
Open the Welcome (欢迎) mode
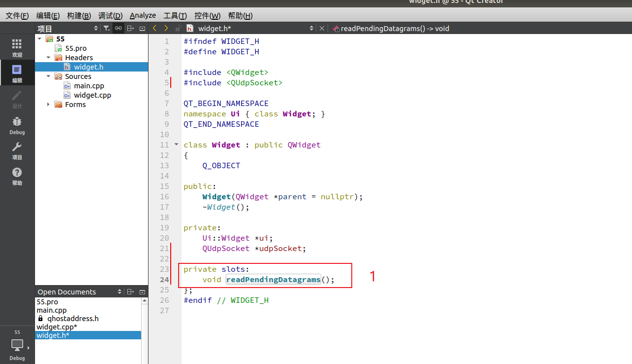tap(17, 48)
